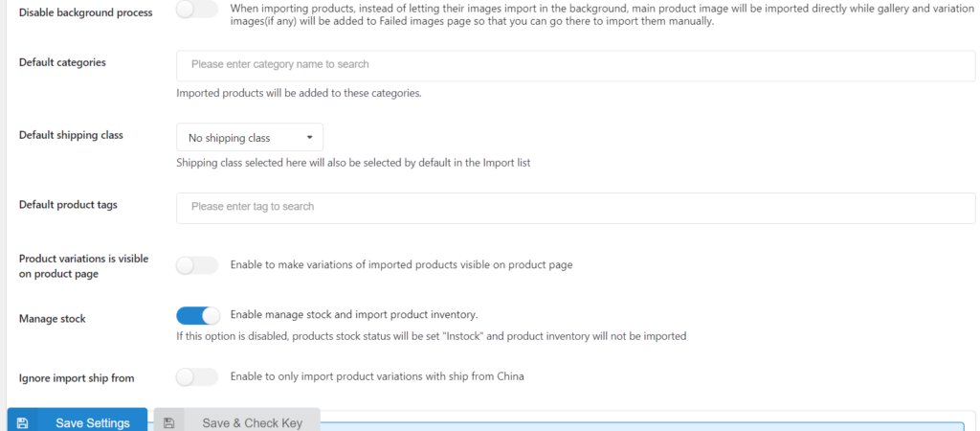The image size is (980, 431).
Task: Enable the Ignore import ship from switch
Action: 197,377
